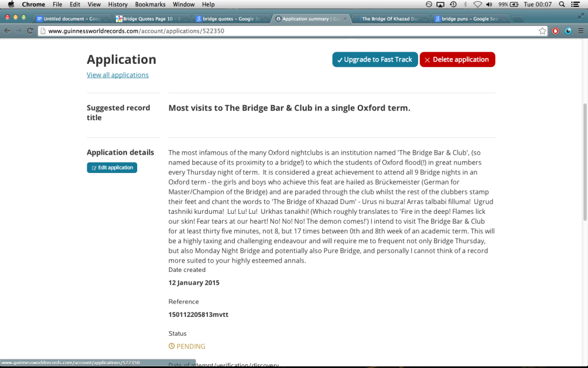This screenshot has width=588, height=368.
Task: Click the fullscreen arrows icon at window corner
Action: pyautogui.click(x=581, y=16)
